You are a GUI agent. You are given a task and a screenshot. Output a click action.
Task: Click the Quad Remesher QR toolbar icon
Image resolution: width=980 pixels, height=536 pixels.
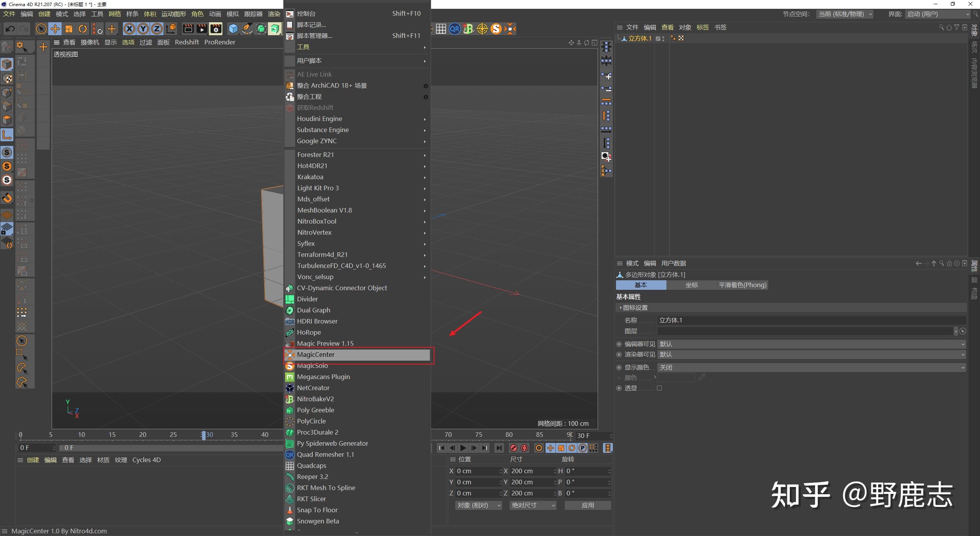pos(454,29)
